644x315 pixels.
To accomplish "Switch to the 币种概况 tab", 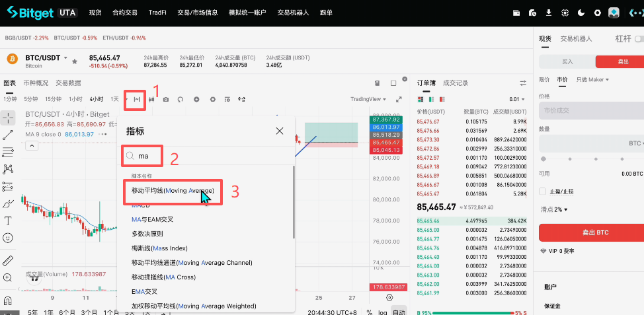I will (x=36, y=83).
